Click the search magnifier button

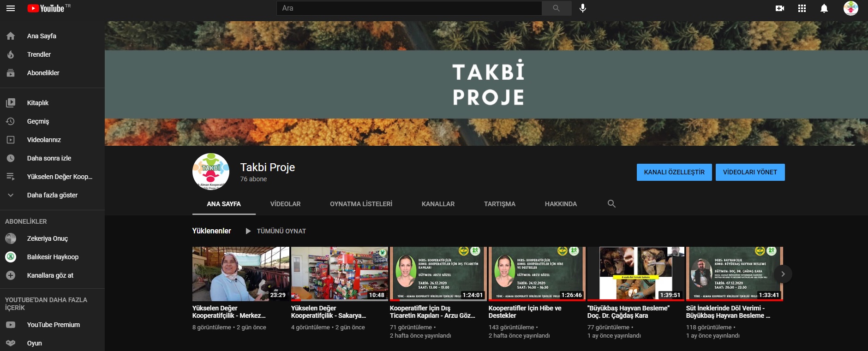556,8
